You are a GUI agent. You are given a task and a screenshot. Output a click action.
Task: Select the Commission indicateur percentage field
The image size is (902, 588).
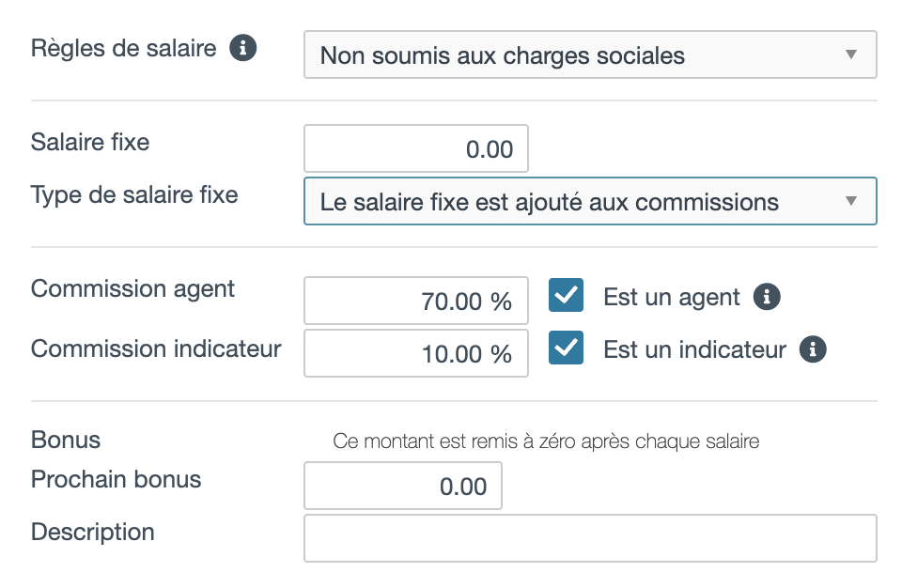pyautogui.click(x=416, y=353)
